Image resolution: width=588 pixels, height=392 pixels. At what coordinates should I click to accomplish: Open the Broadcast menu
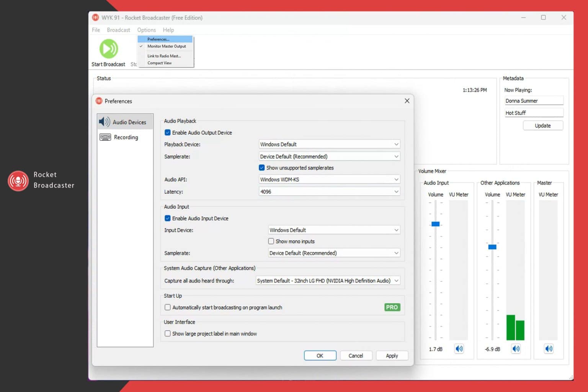(x=118, y=30)
